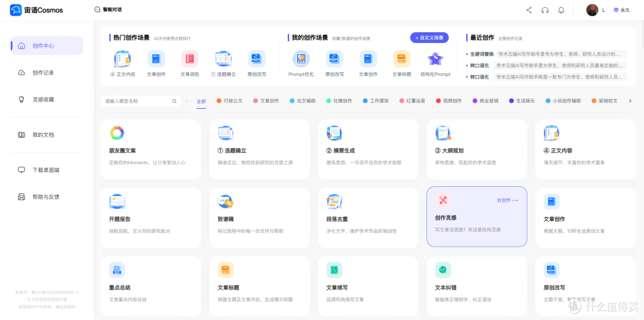Open Prompt优化 icon in 我的创作场景

[x=301, y=59]
